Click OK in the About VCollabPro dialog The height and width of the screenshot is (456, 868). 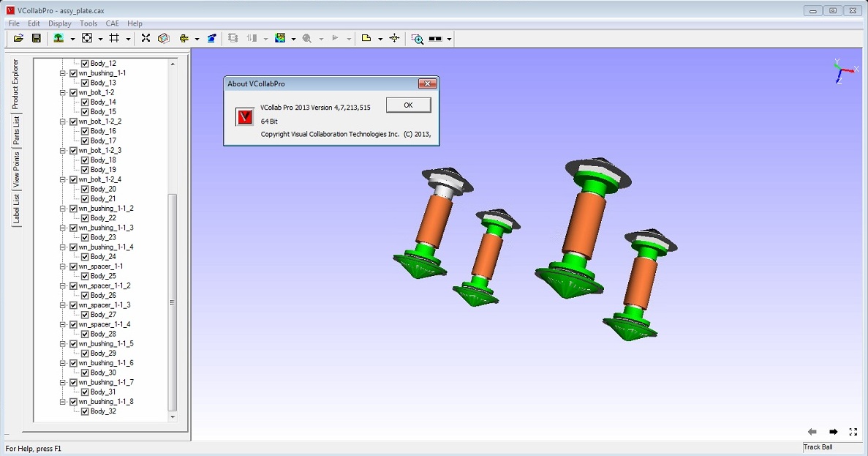pyautogui.click(x=409, y=105)
